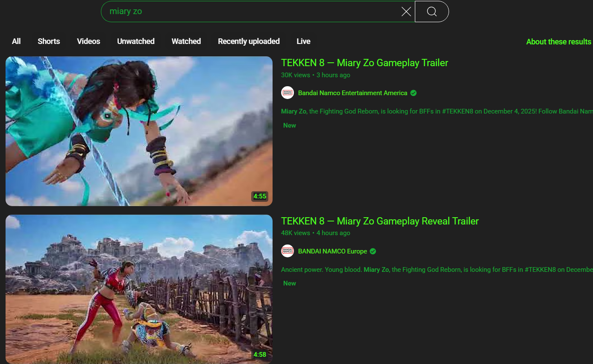The height and width of the screenshot is (364, 593).
Task: Click the "4 hours ago" upload time
Action: coord(333,233)
